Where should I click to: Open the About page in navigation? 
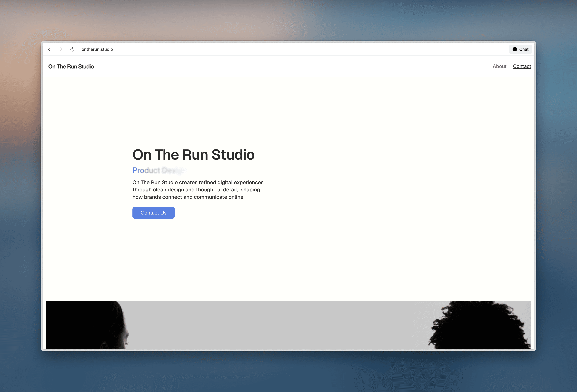499,66
